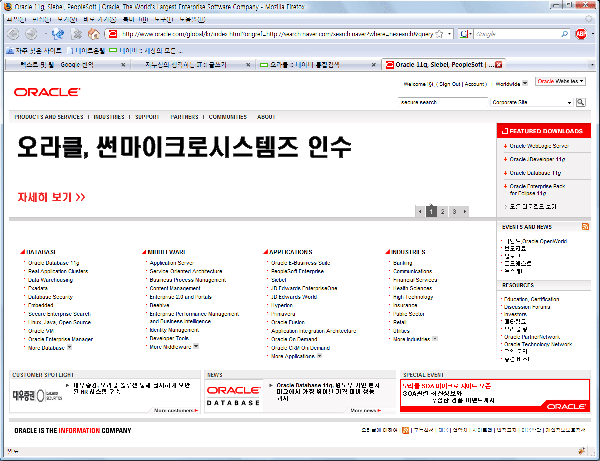Image resolution: width=600 pixels, height=461 pixels.
Task: Select slide 3 in banner pager
Action: coord(454,211)
